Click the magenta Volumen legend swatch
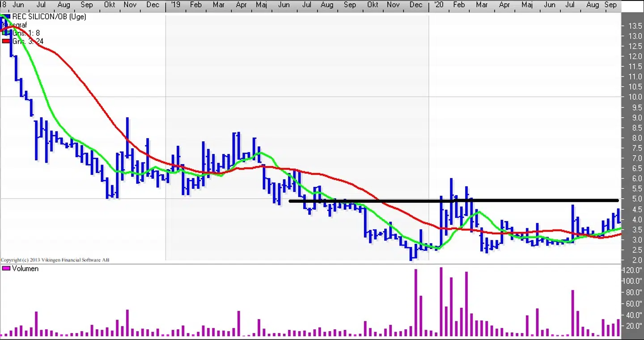 tap(6, 268)
